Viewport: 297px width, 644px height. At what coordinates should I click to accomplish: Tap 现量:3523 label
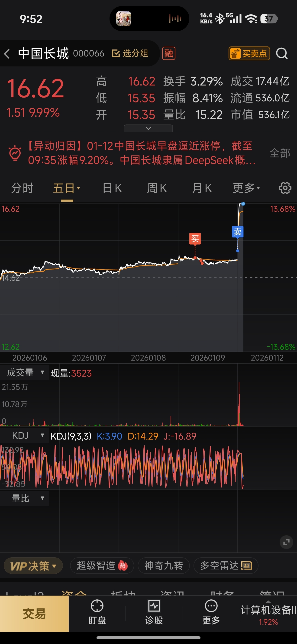[71, 373]
